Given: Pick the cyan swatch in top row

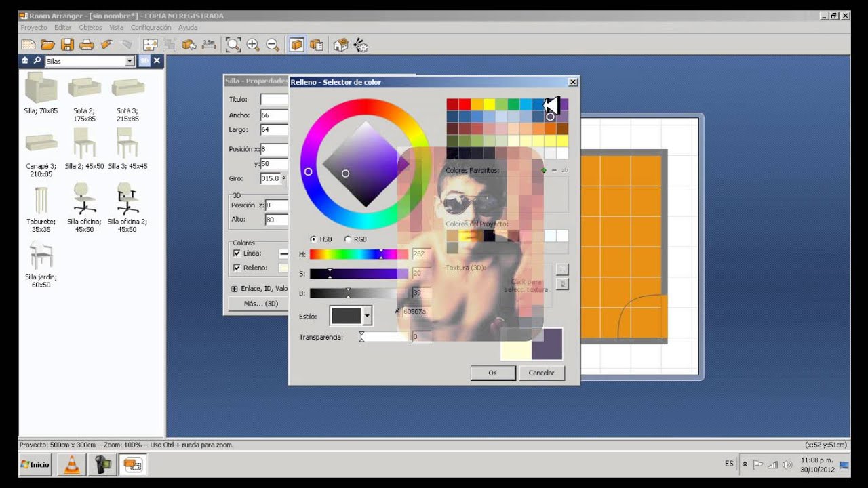Looking at the screenshot, I should 526,104.
